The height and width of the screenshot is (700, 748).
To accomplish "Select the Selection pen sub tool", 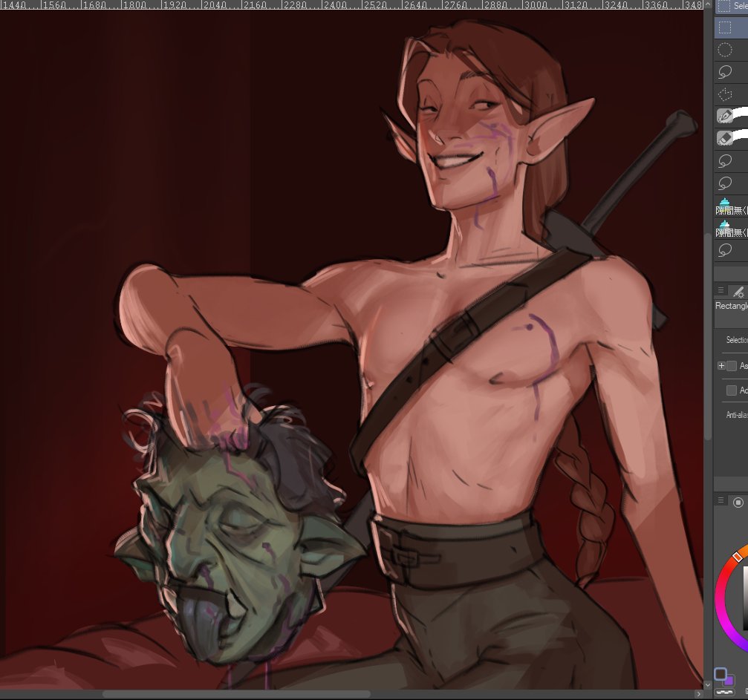I will point(731,116).
